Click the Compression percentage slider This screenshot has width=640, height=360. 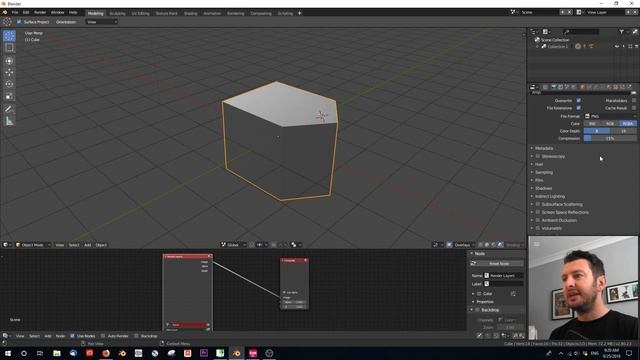tap(610, 138)
